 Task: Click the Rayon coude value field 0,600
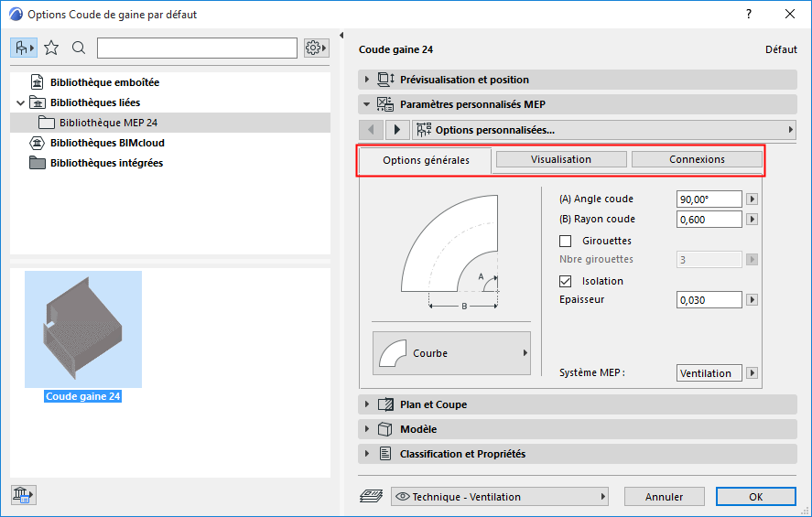(709, 220)
